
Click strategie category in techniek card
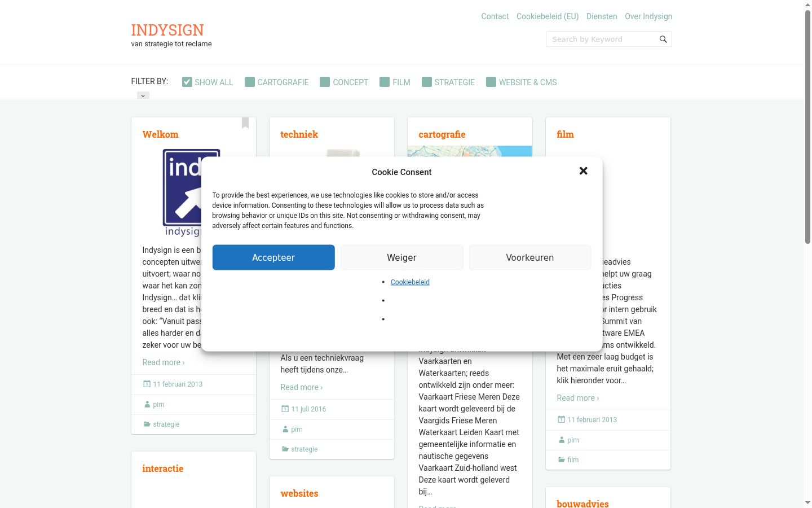coord(304,449)
